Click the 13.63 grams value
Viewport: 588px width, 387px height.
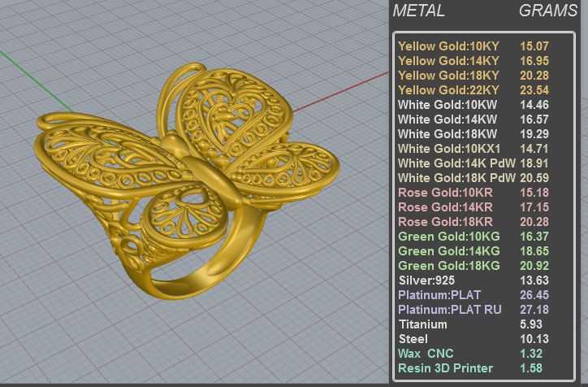click(534, 280)
